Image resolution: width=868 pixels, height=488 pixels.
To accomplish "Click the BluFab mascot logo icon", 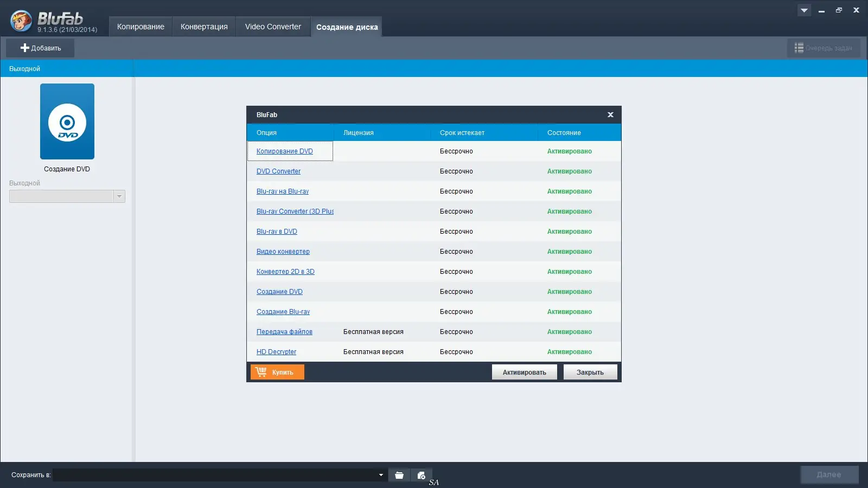I will coord(22,21).
